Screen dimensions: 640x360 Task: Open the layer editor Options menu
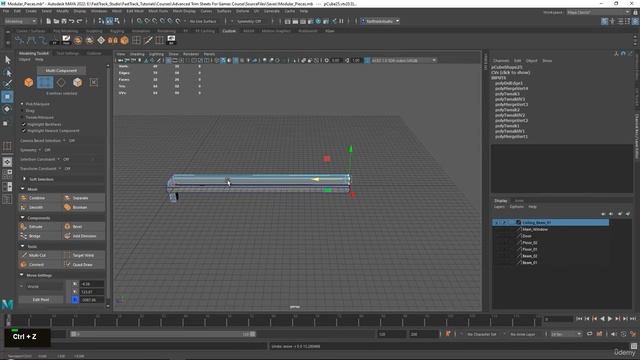pos(517,207)
